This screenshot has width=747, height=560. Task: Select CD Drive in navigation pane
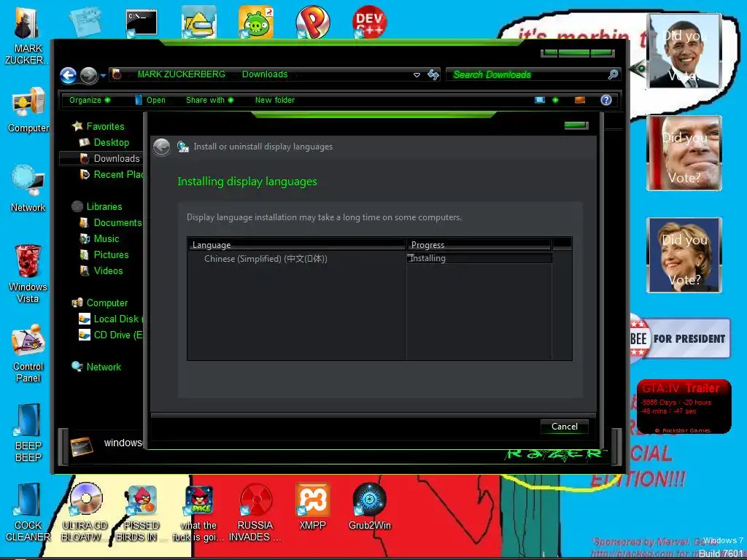click(111, 335)
